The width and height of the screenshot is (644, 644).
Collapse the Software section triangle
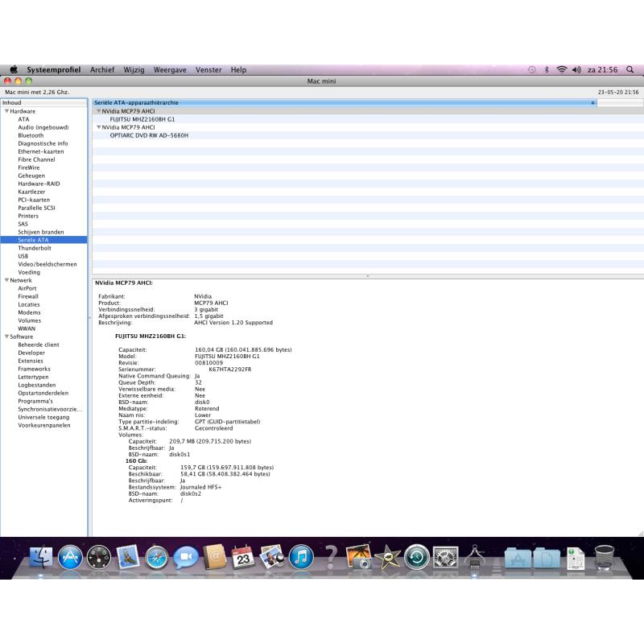point(6,336)
